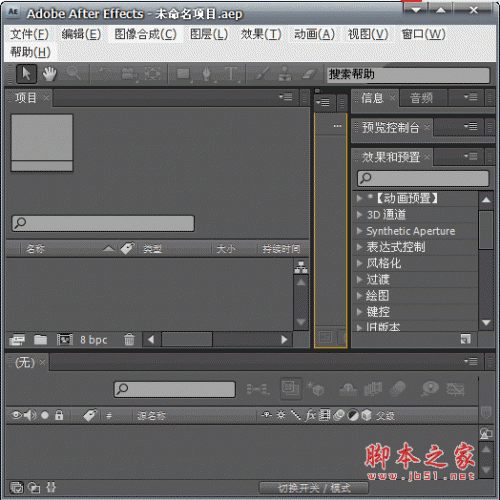The image size is (500, 500).
Task: Expand the 过渡 category
Action: [359, 279]
